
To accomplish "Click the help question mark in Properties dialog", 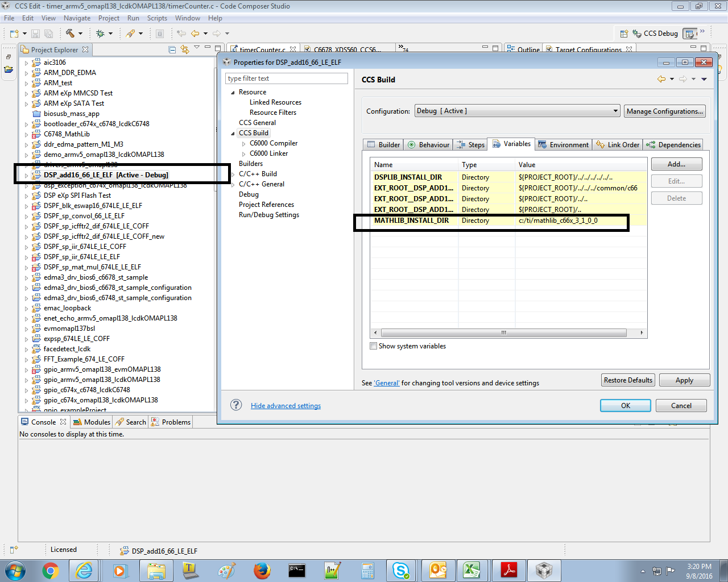I will point(235,405).
